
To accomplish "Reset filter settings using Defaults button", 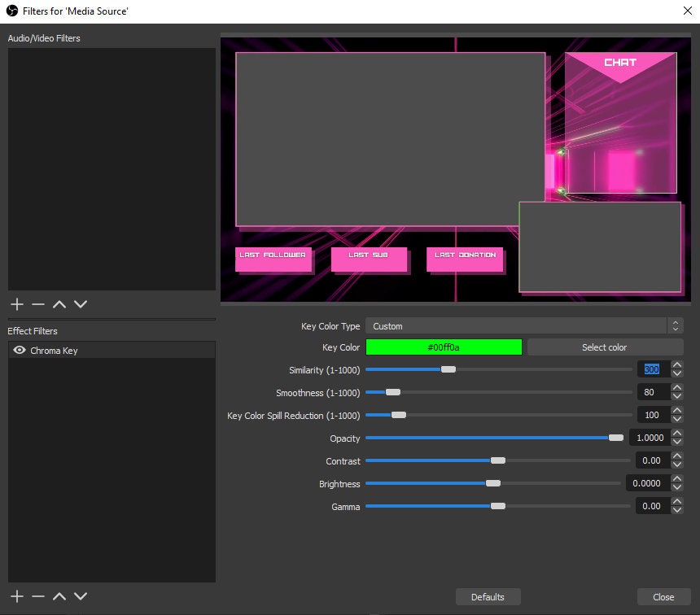I will [x=488, y=596].
